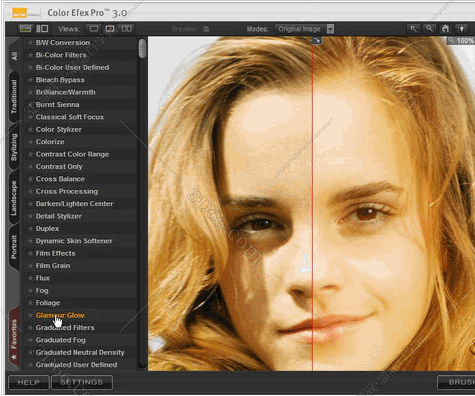Select the Contrast Color Range filter
The width and height of the screenshot is (475, 396).
pos(80,154)
